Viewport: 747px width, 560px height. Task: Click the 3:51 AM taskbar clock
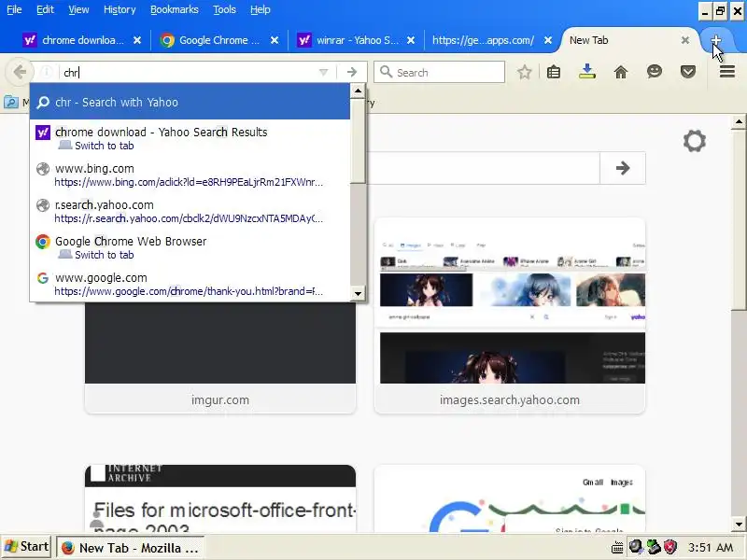tap(711, 548)
